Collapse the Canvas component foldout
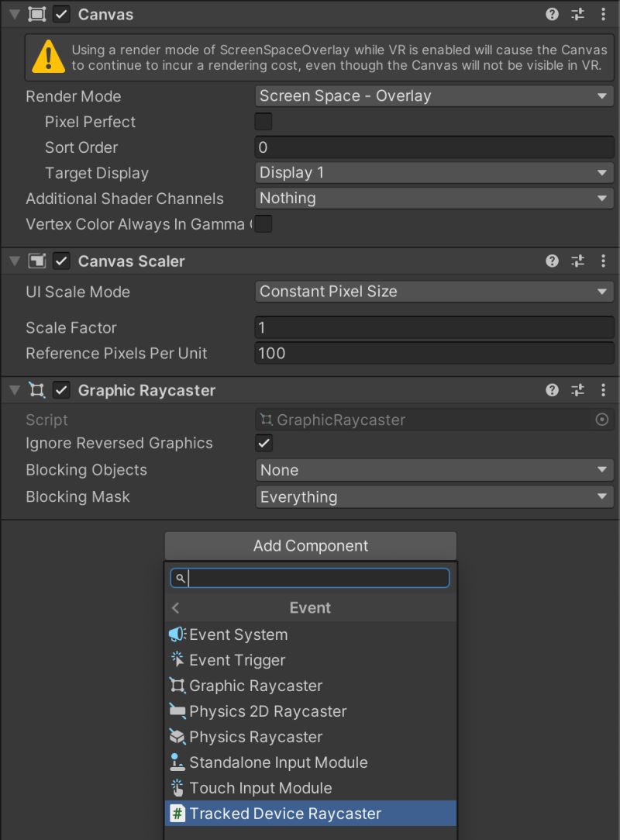The image size is (620, 840). 15,14
